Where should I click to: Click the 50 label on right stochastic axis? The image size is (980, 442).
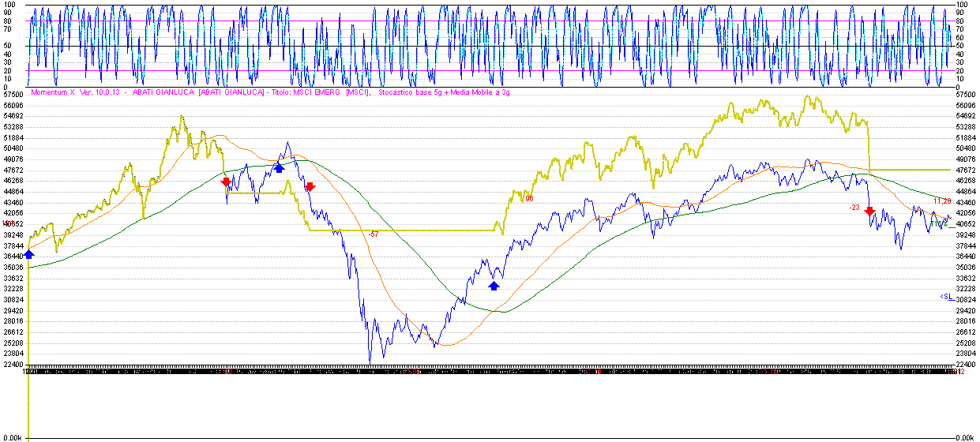pyautogui.click(x=961, y=46)
